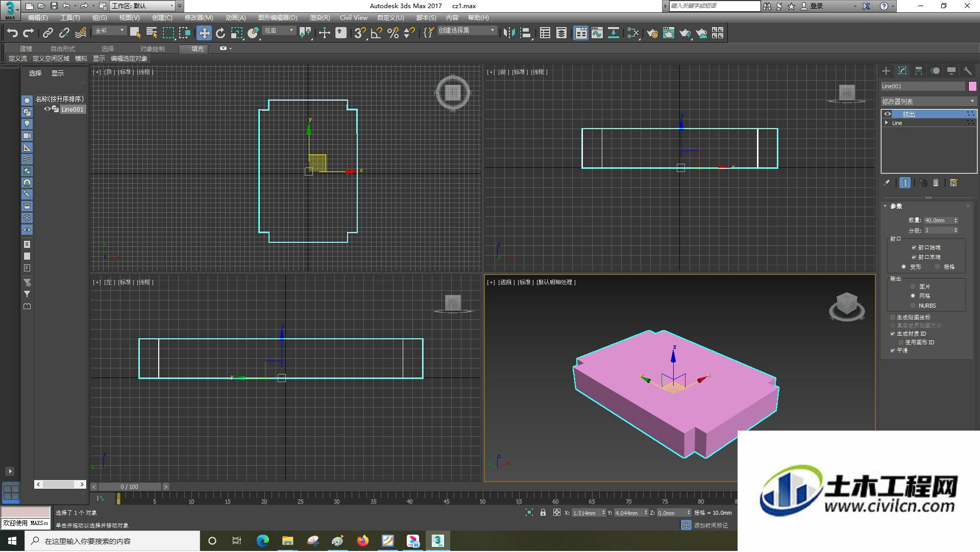Activate the Select and Rotate tool
The image size is (980, 552).
point(220,33)
